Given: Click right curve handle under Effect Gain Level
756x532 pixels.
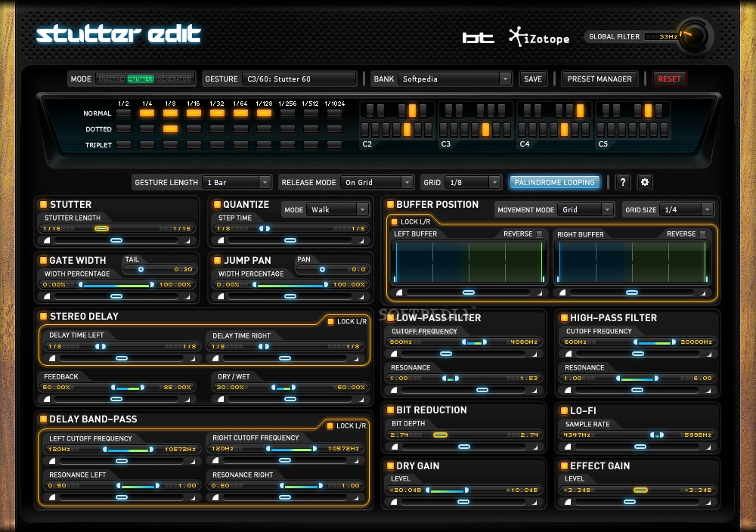Looking at the screenshot, I should (x=709, y=502).
